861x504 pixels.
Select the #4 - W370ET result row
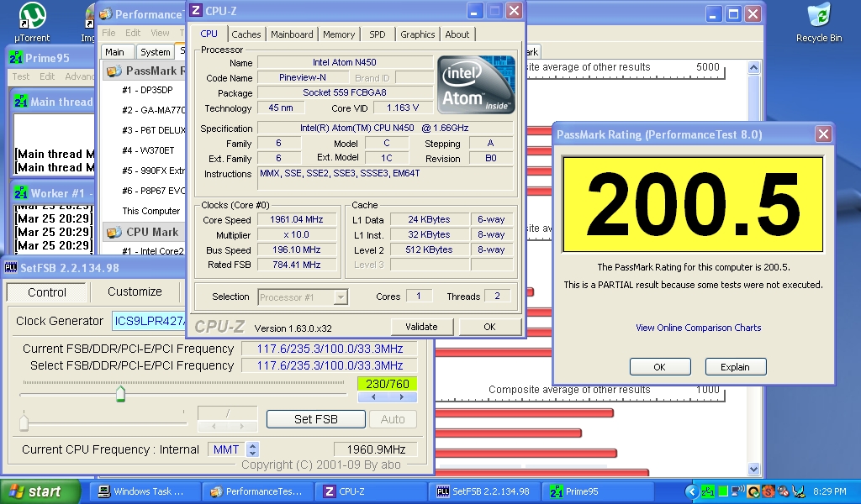coord(148,150)
